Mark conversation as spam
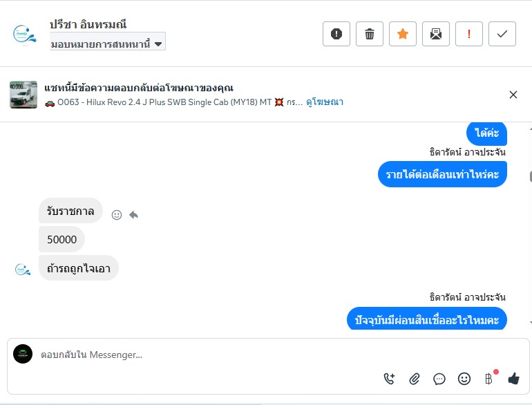Viewport: 532px width, 405px height. click(x=336, y=34)
